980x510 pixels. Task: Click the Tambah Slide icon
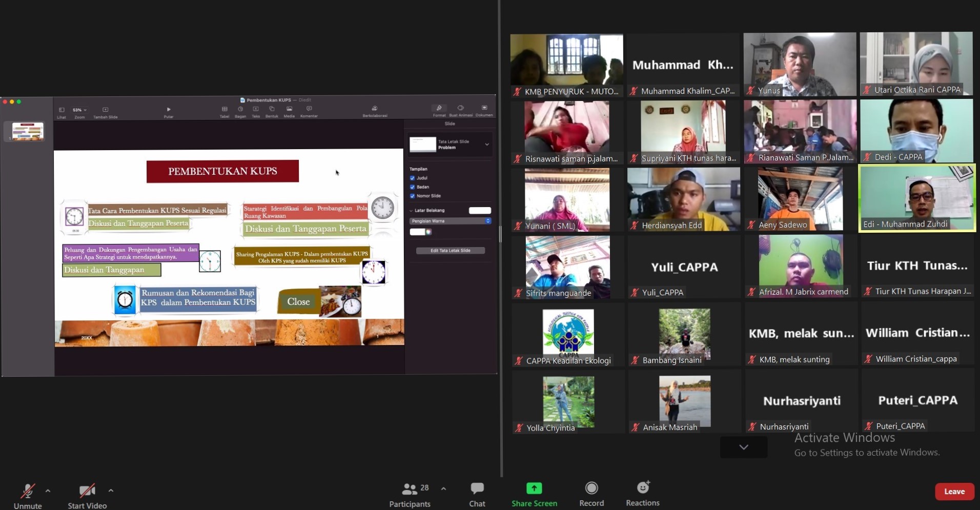tap(105, 110)
